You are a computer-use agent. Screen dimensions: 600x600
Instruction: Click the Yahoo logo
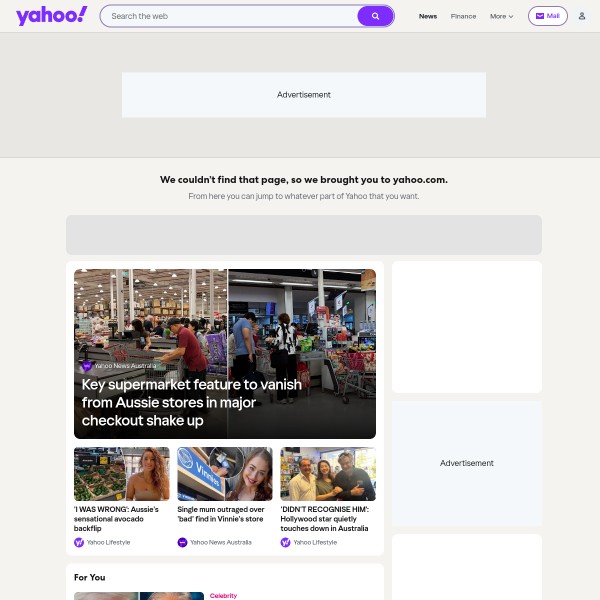pos(52,16)
